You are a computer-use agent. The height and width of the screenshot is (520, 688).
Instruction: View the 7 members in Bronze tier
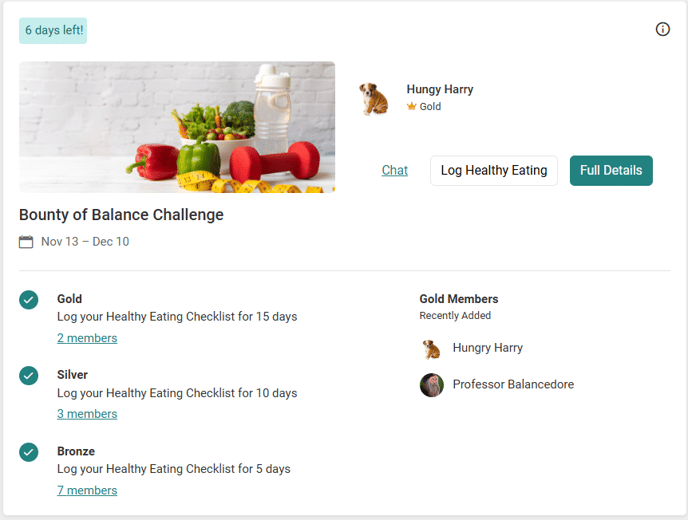click(87, 490)
